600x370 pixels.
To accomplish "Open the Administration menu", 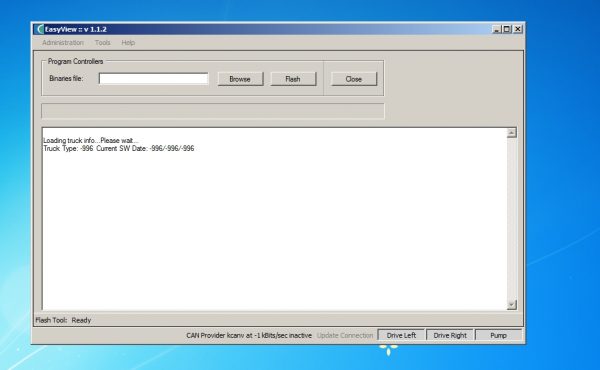I will (63, 42).
